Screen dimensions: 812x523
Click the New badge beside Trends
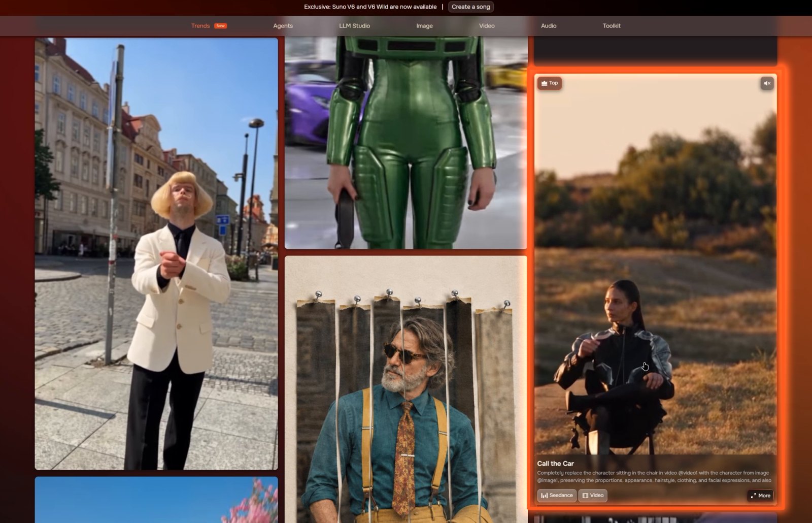click(x=220, y=26)
